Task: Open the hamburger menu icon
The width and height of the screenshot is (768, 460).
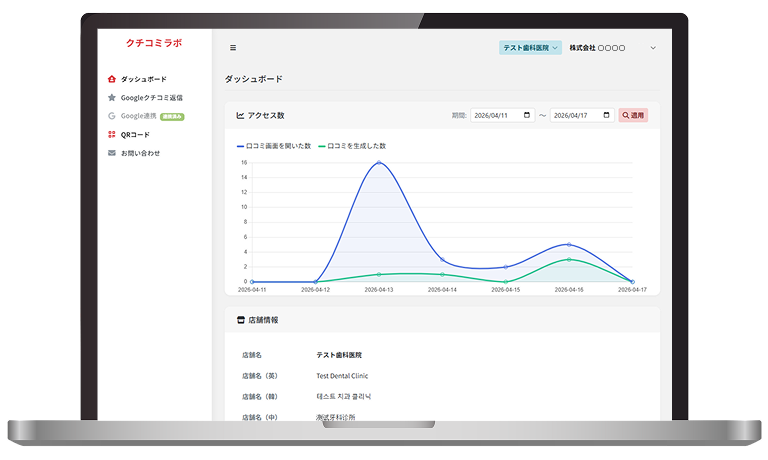Action: pos(233,48)
